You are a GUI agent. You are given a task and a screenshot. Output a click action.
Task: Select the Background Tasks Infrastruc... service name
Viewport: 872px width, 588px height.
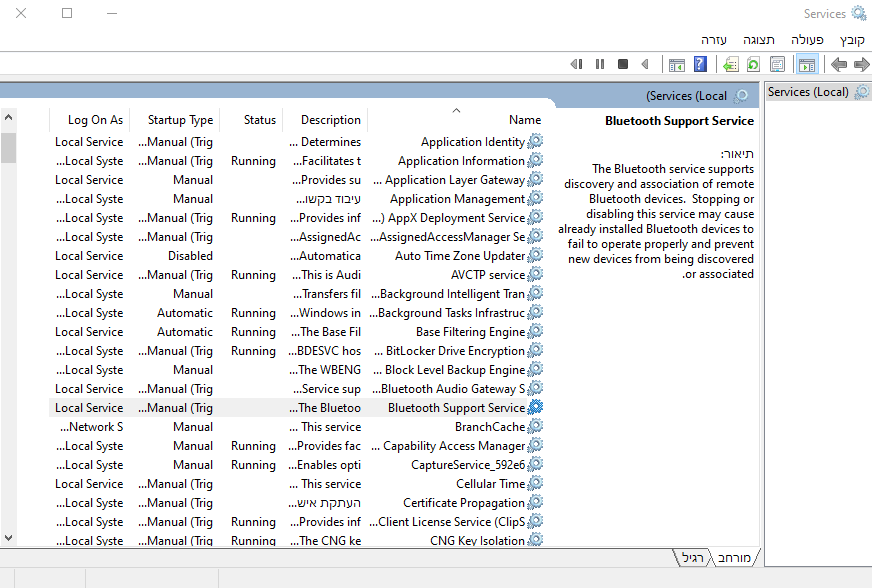(447, 313)
